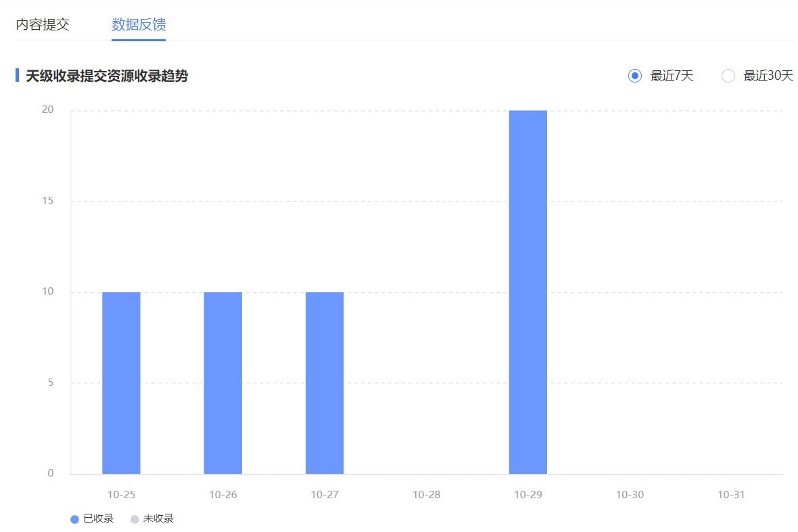Click the tall 10-29 bar
Image resolution: width=798 pixels, height=532 pixels.
coord(527,292)
